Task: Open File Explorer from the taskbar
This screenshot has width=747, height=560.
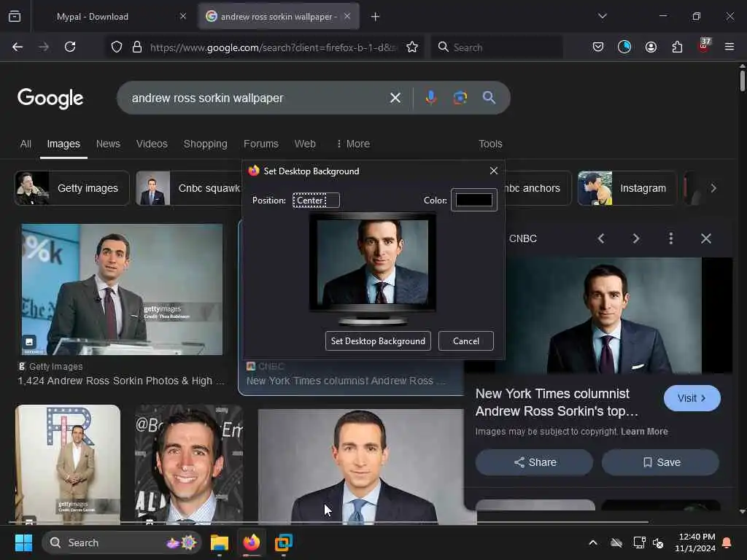Action: 220,542
